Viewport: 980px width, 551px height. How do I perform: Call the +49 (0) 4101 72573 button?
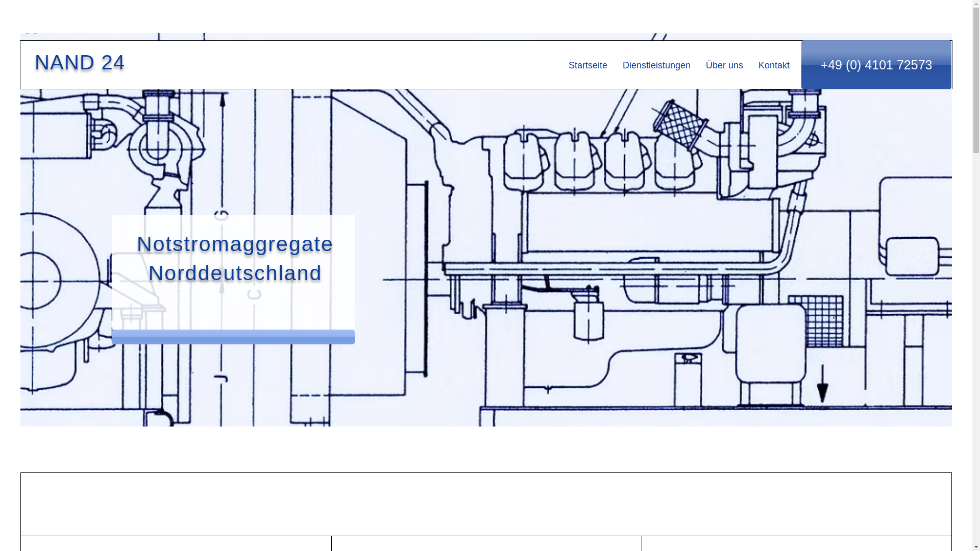coord(876,65)
